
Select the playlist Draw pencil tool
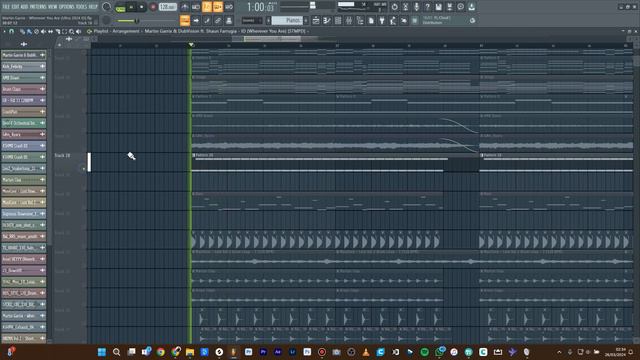point(22,31)
